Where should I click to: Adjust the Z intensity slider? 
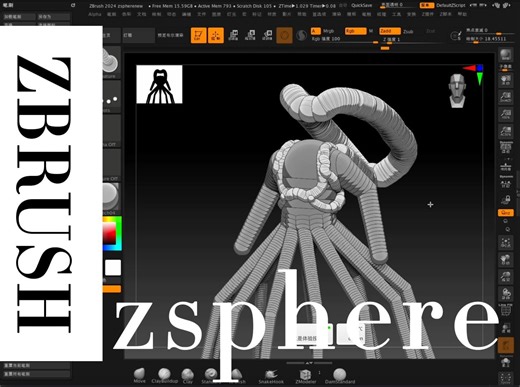[x=412, y=40]
